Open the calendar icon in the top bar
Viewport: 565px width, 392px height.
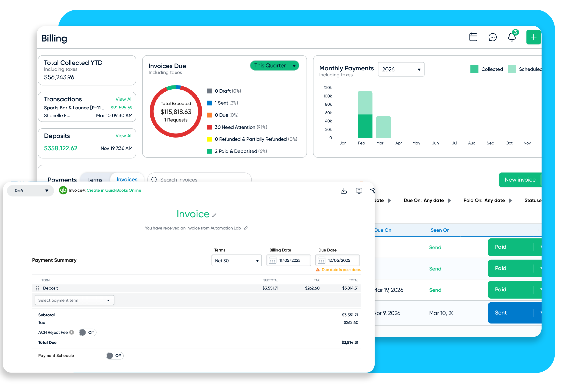pyautogui.click(x=473, y=37)
